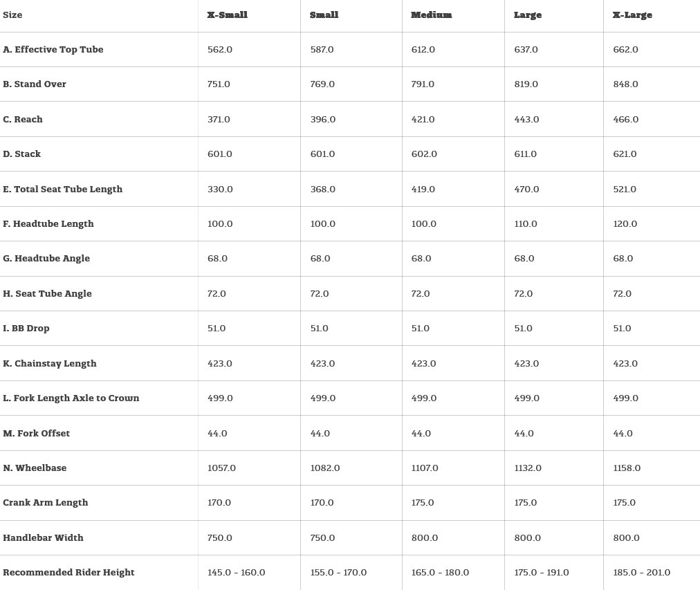Click the 'D. Stack' row label
The image size is (700, 590).
point(22,154)
